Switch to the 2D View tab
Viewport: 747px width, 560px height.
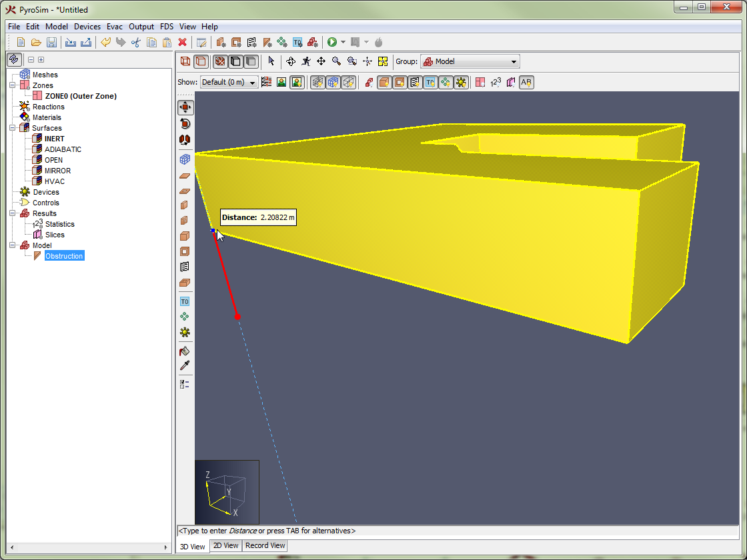coord(225,546)
